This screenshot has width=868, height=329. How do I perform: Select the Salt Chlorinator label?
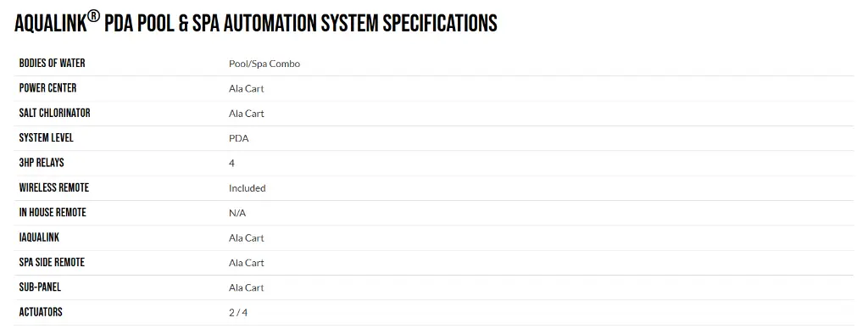click(54, 113)
